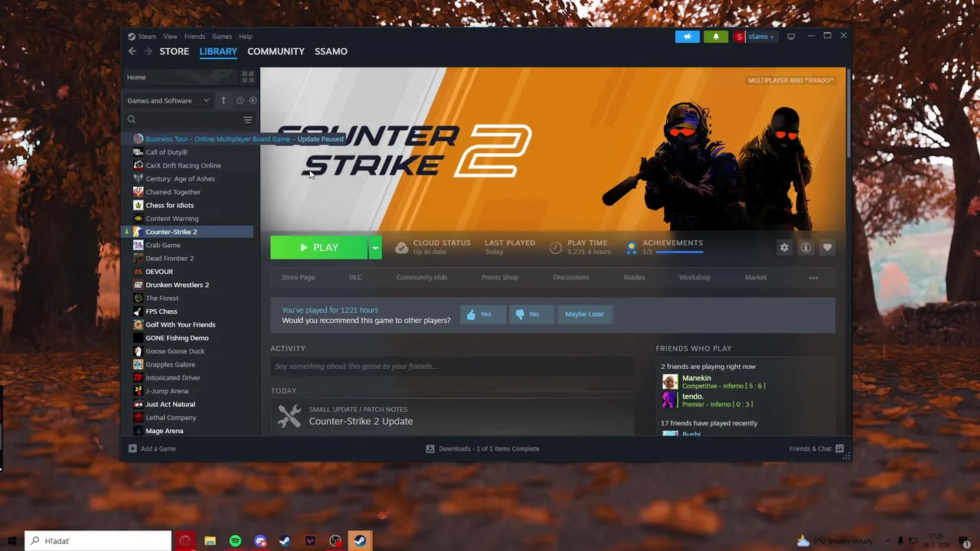Image resolution: width=980 pixels, height=551 pixels.
Task: Open the Help menu
Action: pos(246,36)
